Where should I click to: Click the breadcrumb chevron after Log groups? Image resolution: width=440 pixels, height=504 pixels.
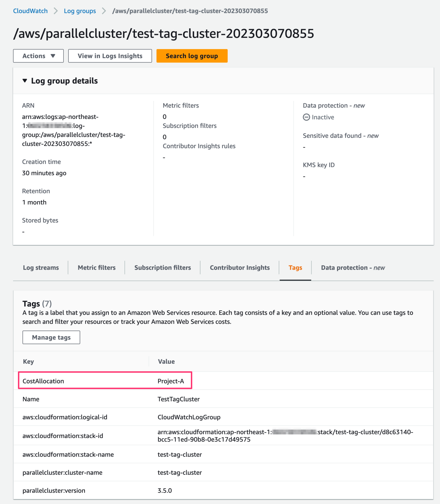tap(104, 11)
